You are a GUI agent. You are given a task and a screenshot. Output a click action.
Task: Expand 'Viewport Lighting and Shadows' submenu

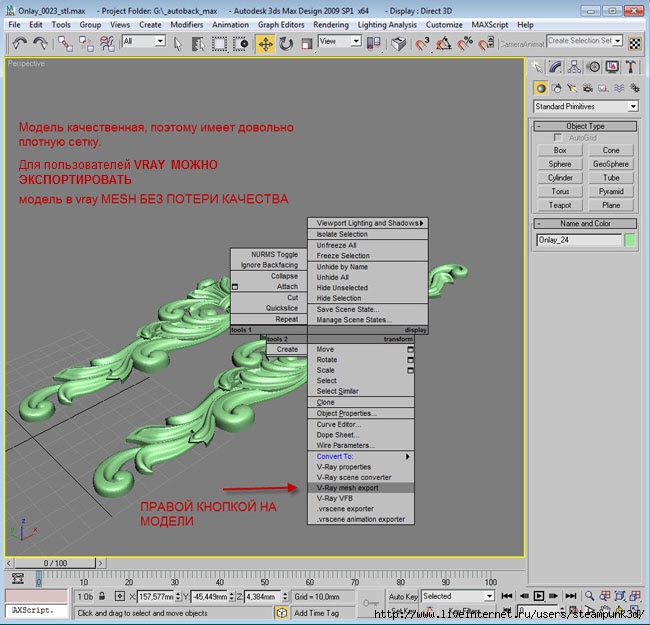pyautogui.click(x=368, y=223)
